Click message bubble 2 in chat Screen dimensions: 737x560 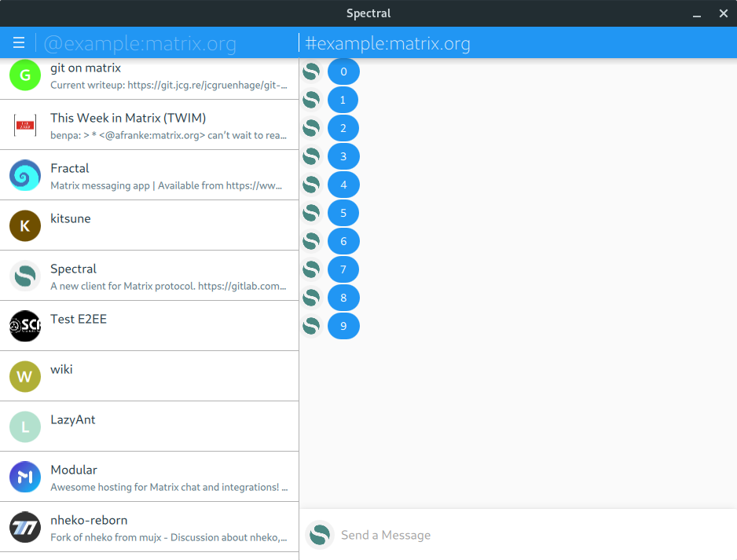(343, 128)
